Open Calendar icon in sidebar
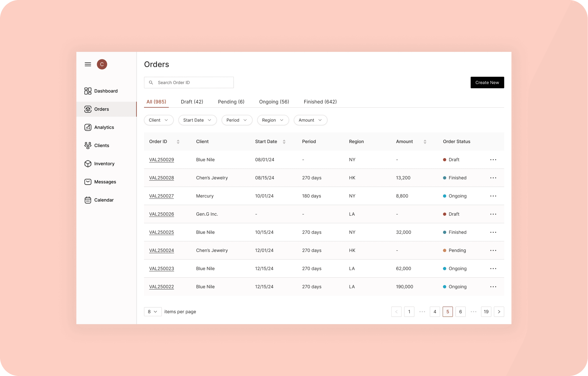Viewport: 588px width, 376px height. click(x=88, y=200)
